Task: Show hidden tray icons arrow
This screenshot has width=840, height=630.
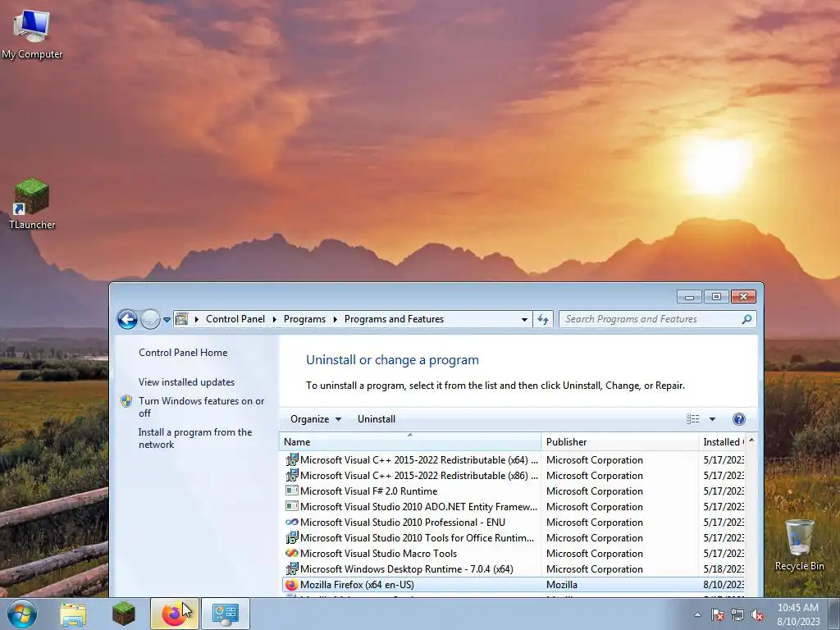Action: point(697,614)
